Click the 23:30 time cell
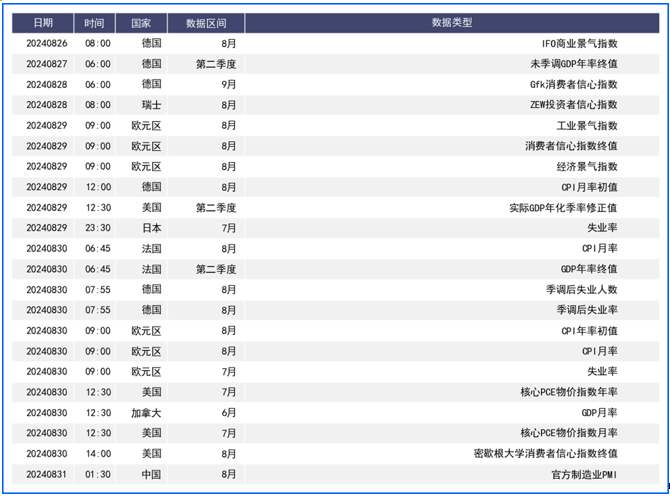The image size is (670, 496). 98,228
